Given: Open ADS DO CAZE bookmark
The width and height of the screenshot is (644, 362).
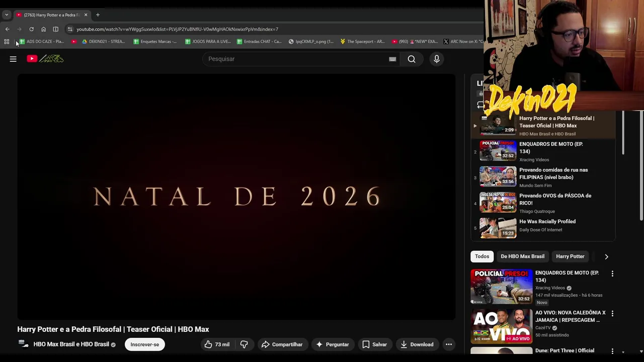Looking at the screenshot, I should pos(41,41).
